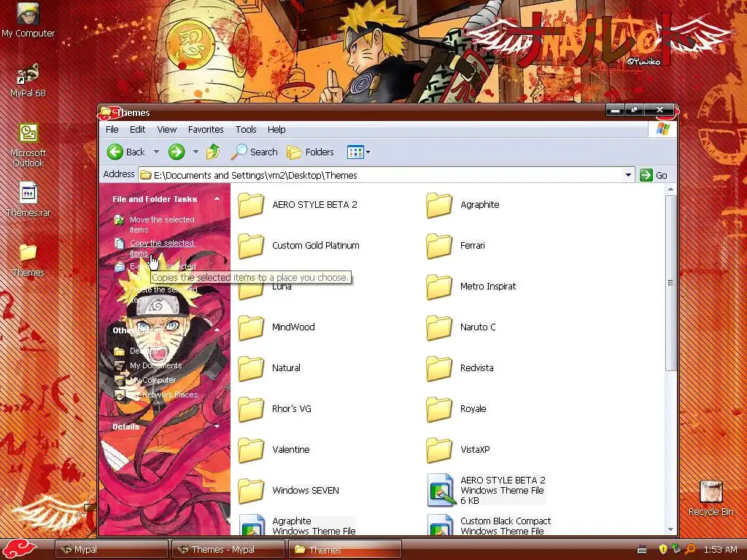Screen dimensions: 747x560
Task: Select the Naruto C folder
Action: tap(461, 327)
